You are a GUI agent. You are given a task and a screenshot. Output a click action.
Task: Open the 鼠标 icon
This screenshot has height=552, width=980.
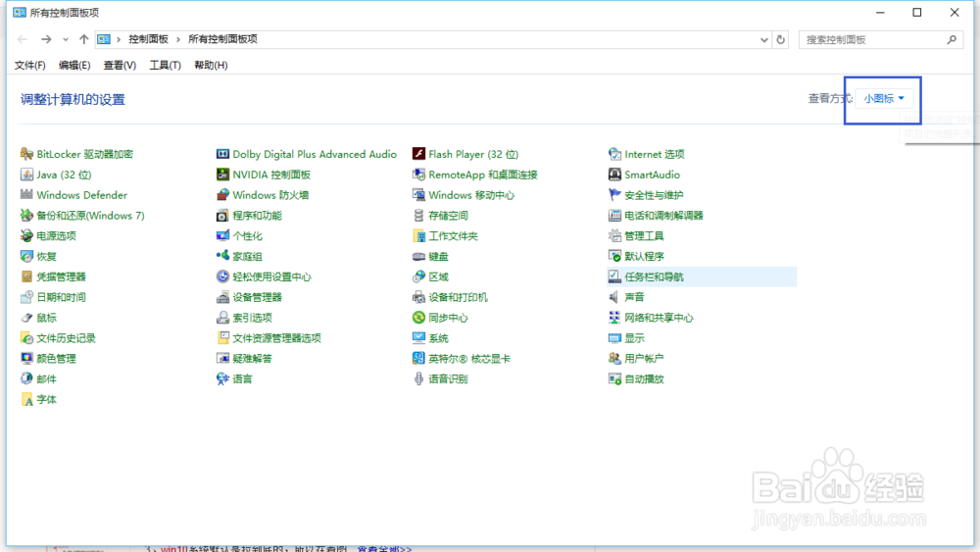tap(26, 318)
